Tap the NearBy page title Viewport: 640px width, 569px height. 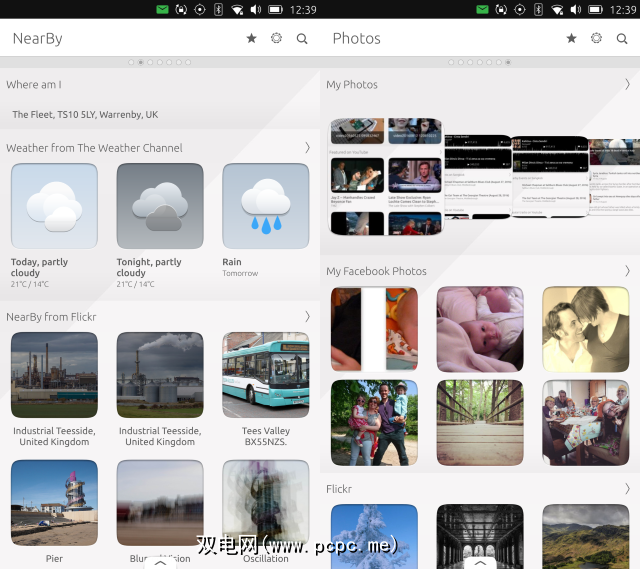(38, 39)
